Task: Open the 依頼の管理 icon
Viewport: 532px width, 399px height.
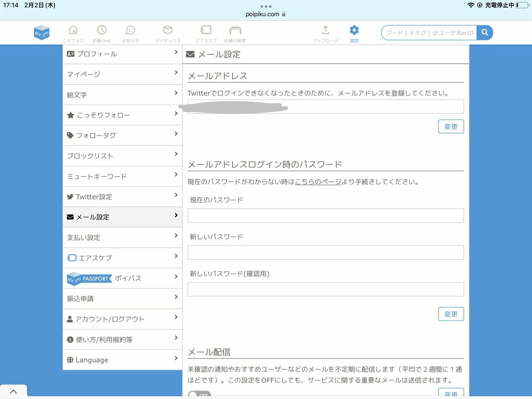Action: click(x=235, y=30)
